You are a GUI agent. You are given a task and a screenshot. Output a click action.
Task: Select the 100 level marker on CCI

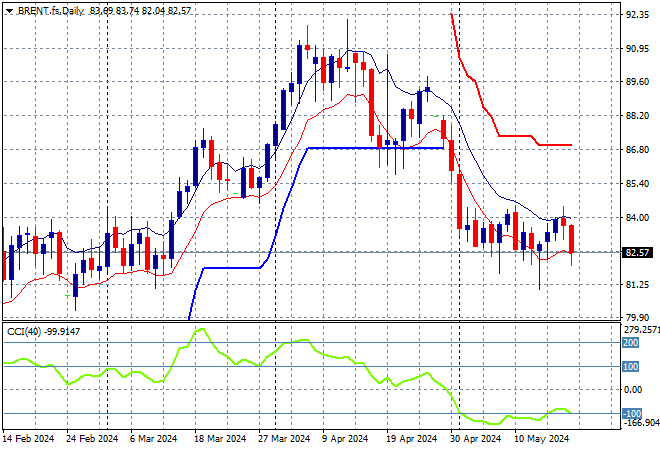631,367
